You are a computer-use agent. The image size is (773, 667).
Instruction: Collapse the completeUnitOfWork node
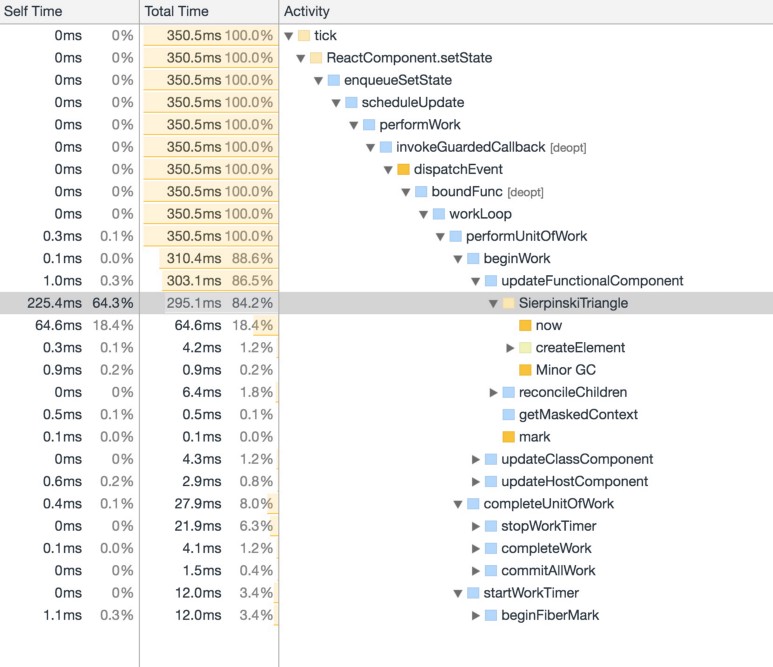[458, 504]
